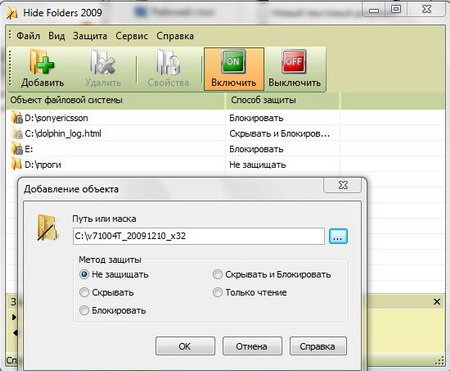450x371 pixels.
Task: Open the Справка menu
Action: tap(175, 36)
